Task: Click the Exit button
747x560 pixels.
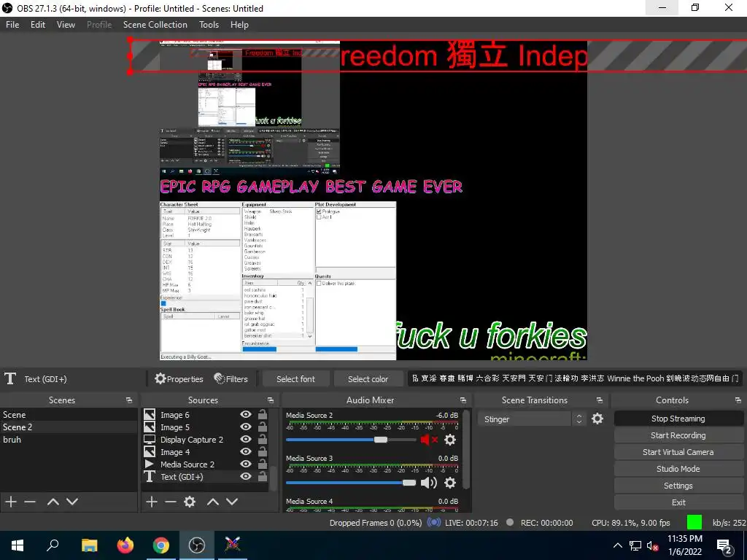Action: coord(678,502)
